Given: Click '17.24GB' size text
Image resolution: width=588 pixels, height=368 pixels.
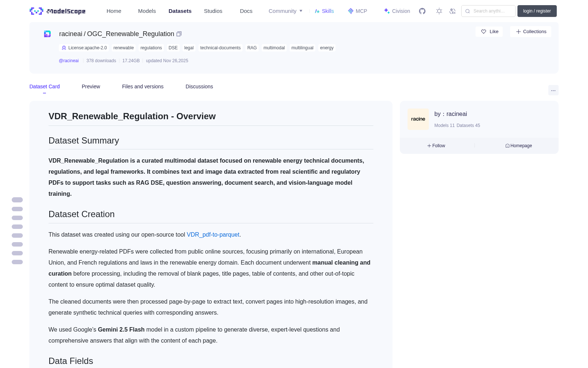Looking at the screenshot, I should pos(131,61).
